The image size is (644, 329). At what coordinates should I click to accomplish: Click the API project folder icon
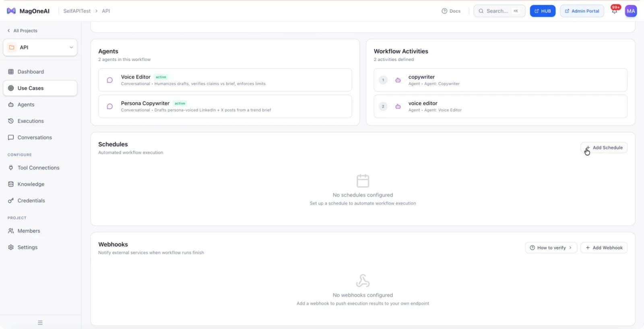(x=12, y=48)
